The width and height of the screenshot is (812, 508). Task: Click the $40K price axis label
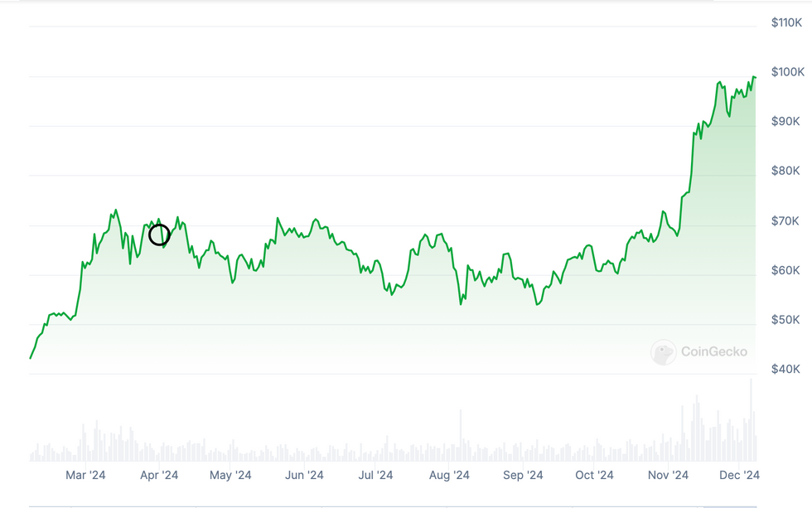coord(785,369)
